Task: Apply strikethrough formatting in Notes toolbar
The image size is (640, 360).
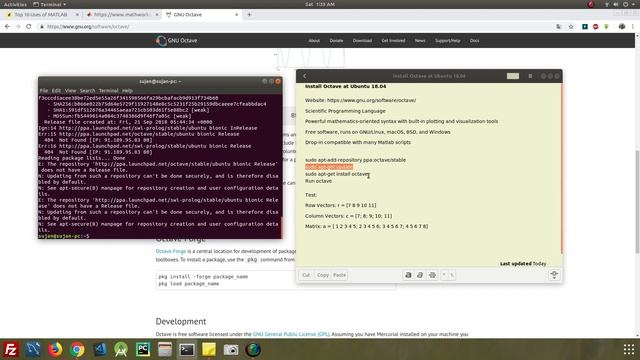Action: point(432,275)
